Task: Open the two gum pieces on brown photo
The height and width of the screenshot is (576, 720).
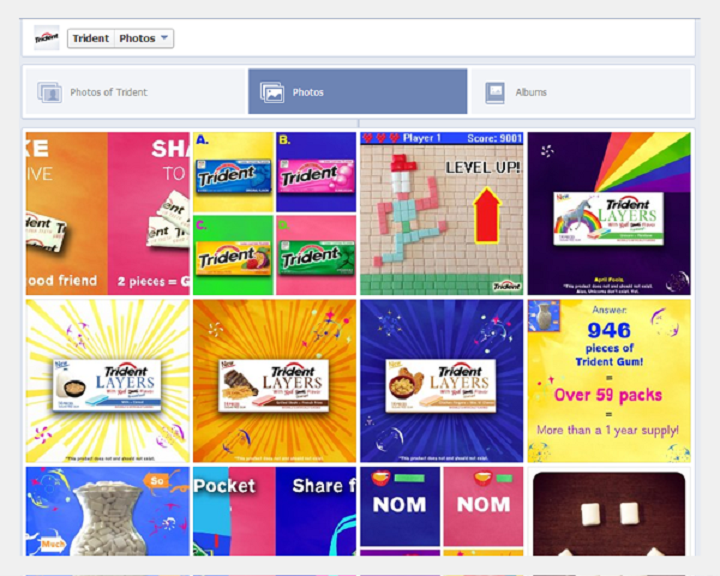Action: (x=609, y=511)
